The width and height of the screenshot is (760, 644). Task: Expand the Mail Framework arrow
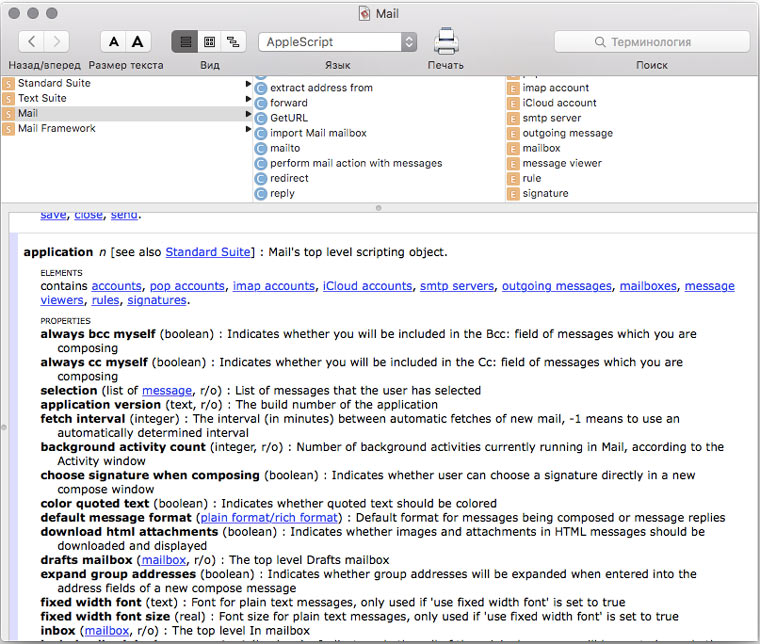[248, 128]
